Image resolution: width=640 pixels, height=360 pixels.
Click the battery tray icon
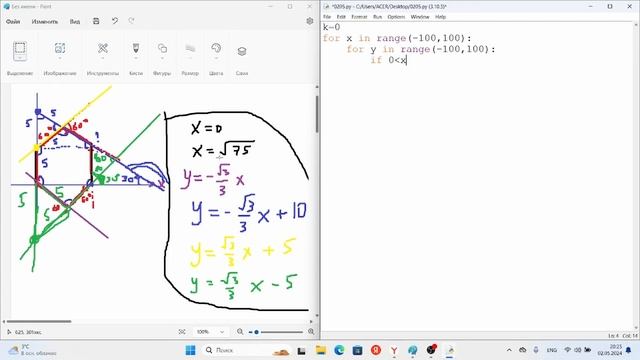[588, 350]
